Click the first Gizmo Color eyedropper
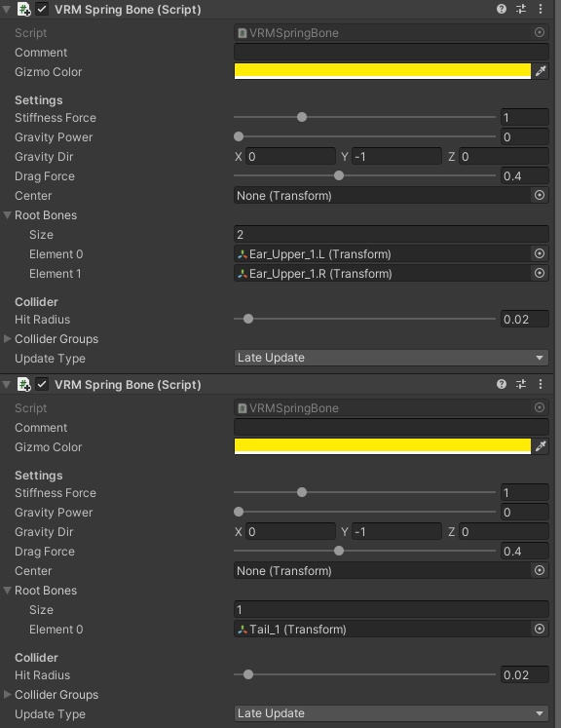 [x=541, y=71]
